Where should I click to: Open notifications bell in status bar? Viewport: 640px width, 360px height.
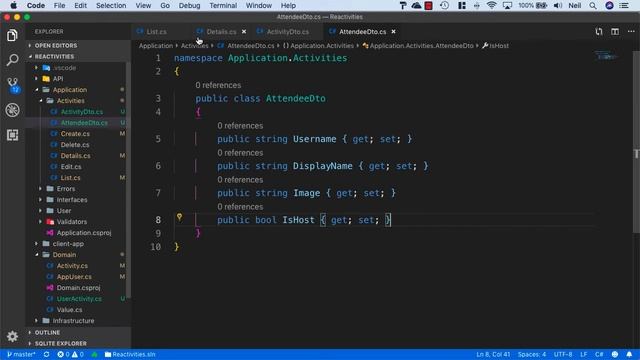pyautogui.click(x=629, y=354)
